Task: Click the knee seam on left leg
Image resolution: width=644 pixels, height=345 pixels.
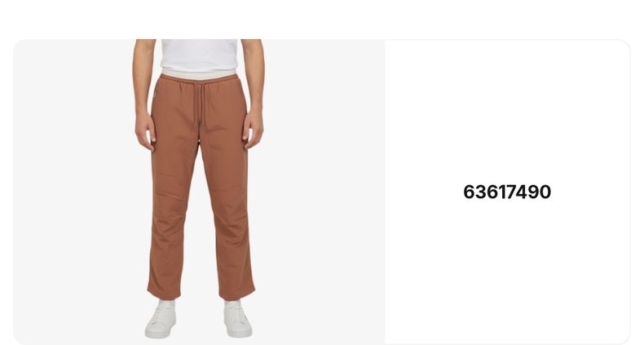Action: click(x=170, y=195)
